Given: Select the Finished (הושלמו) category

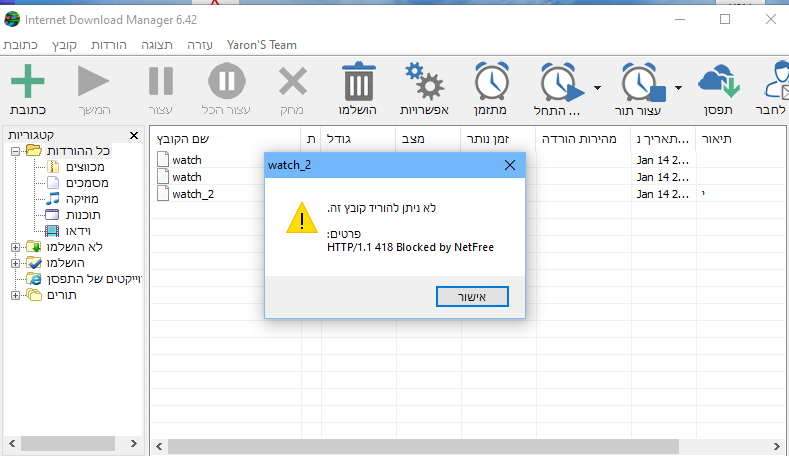Looking at the screenshot, I should pyautogui.click(x=65, y=263).
